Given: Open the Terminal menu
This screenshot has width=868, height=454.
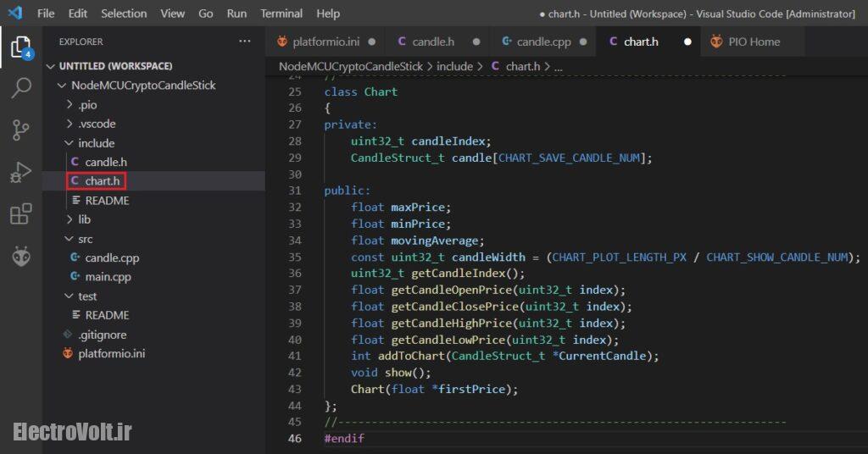Looking at the screenshot, I should click(x=281, y=14).
